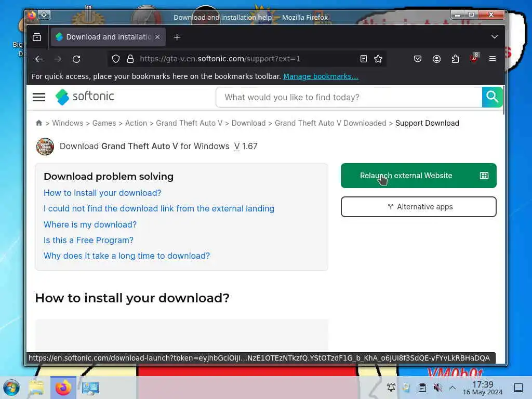Open the computer management taskbar icon
The width and height of the screenshot is (532, 399).
[x=90, y=388]
